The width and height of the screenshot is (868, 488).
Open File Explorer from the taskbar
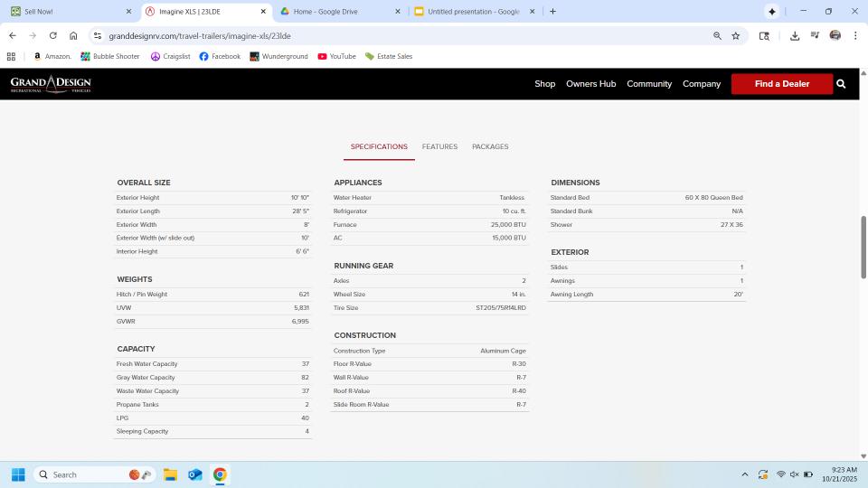click(x=170, y=474)
